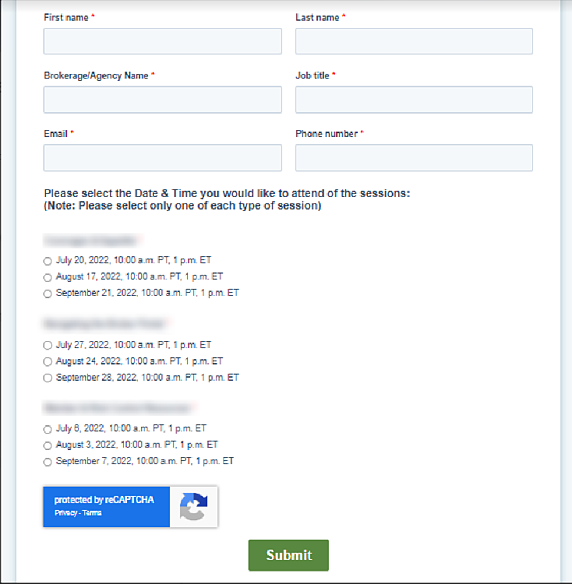Select the September 28, 2022 session
Screen dimensions: 572x584
coord(47,378)
